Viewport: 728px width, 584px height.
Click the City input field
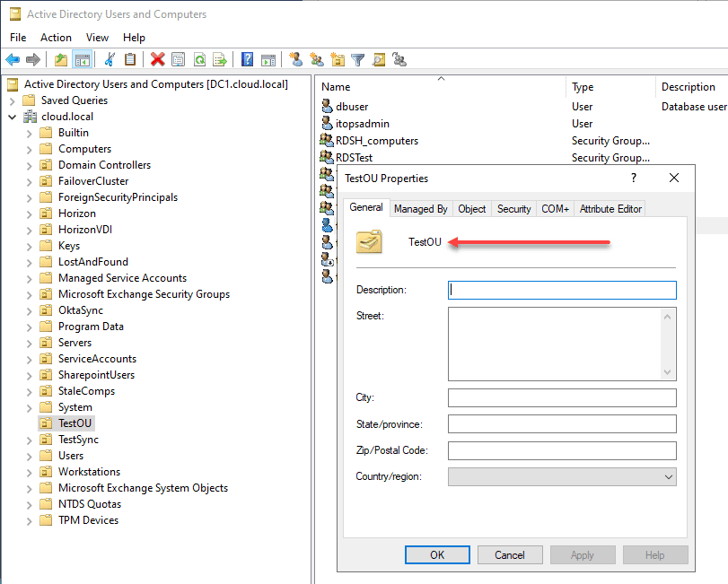click(x=562, y=397)
